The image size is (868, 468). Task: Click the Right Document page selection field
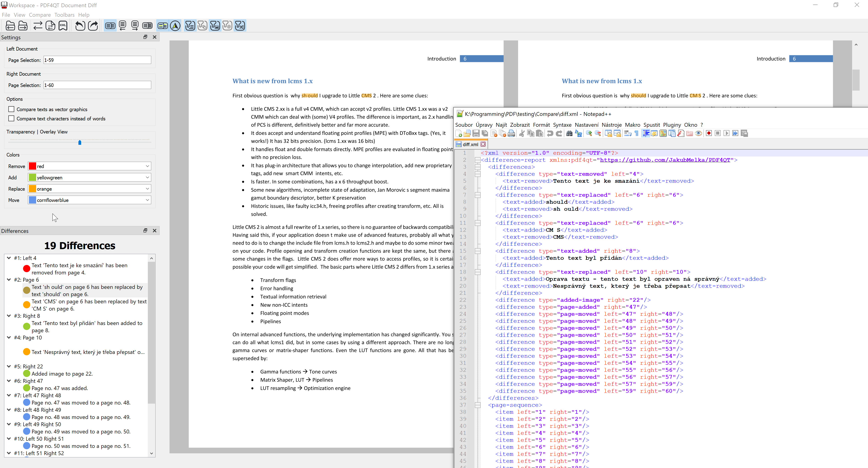[x=97, y=85]
